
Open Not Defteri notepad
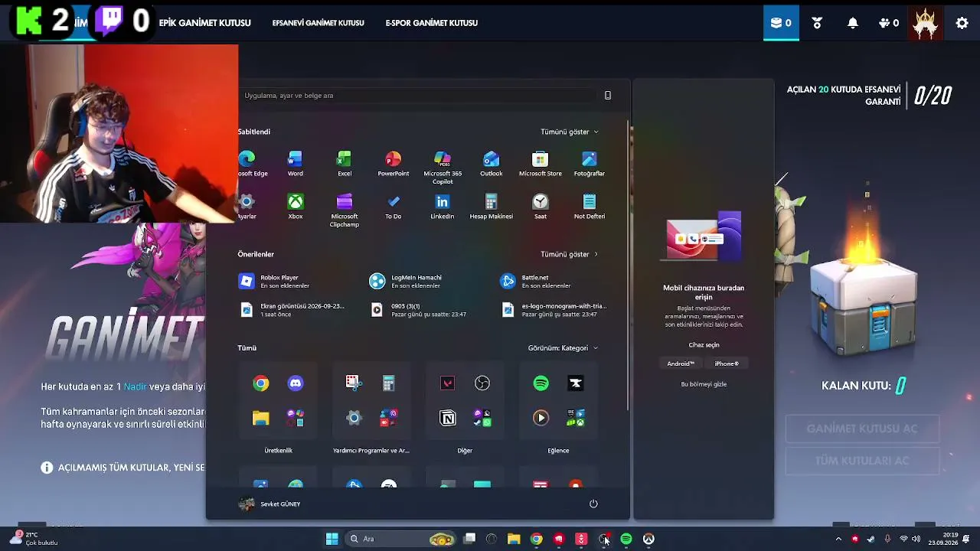tap(590, 206)
